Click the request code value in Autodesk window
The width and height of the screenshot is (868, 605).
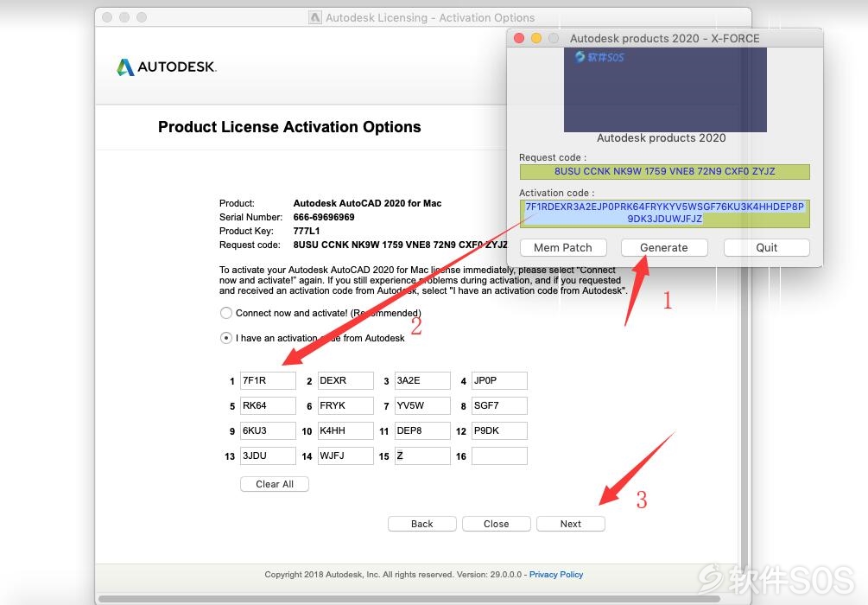click(x=400, y=245)
